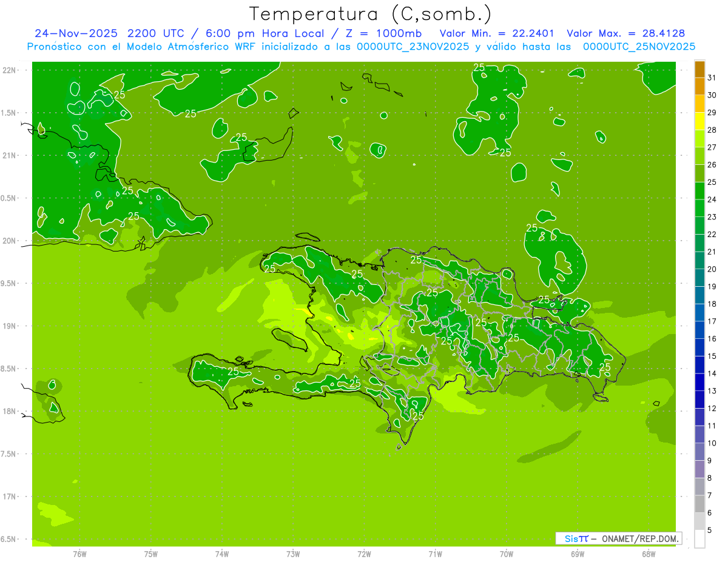This screenshot has width=728, height=562.
Task: Click the "26" value on the color scale
Action: click(x=712, y=164)
